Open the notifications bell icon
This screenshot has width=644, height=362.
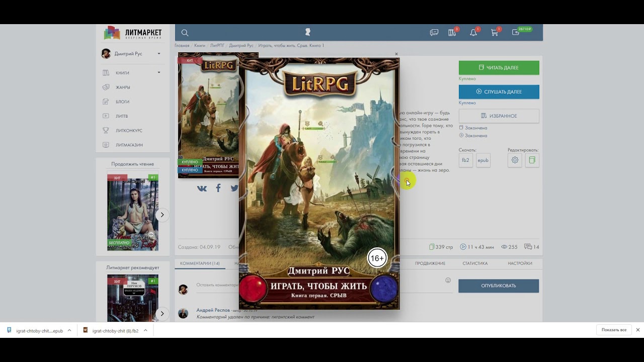474,32
